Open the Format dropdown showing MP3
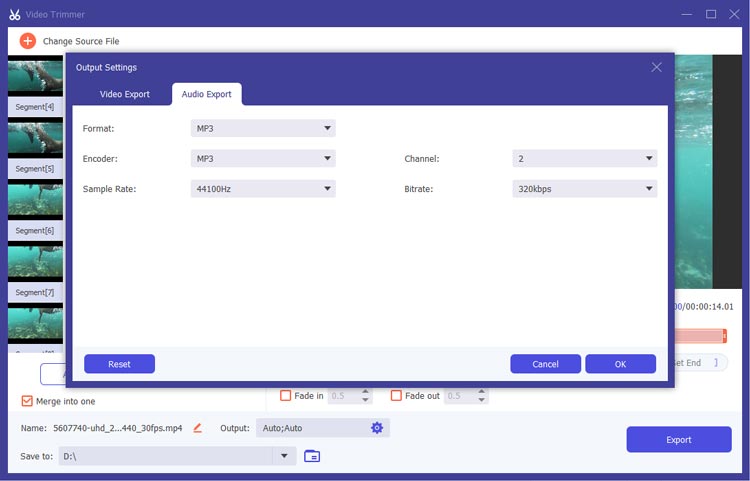Screen dimensions: 750x481 [x=263, y=128]
